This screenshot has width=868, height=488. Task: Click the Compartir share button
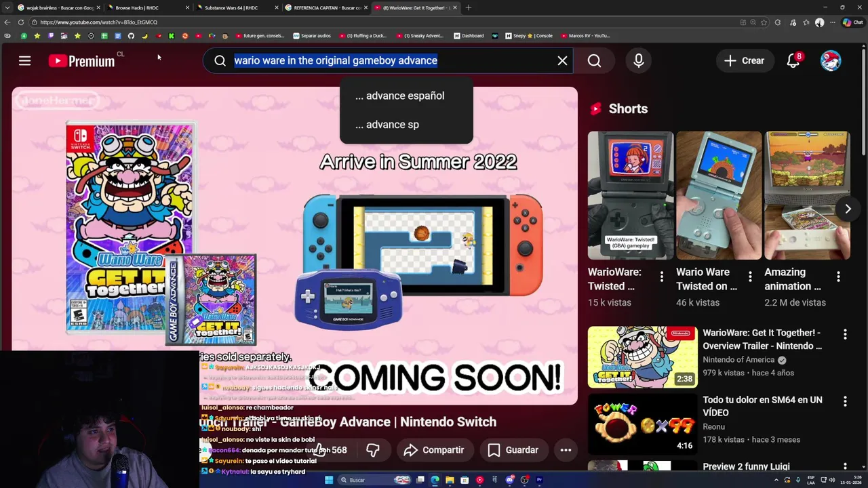pyautogui.click(x=434, y=450)
